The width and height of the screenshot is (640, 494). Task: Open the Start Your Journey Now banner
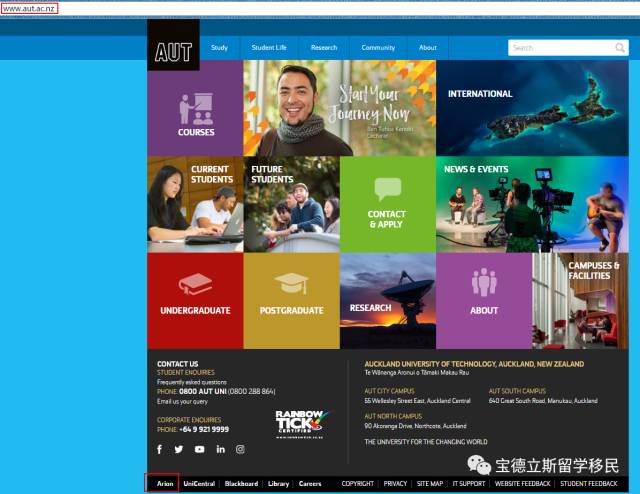340,108
